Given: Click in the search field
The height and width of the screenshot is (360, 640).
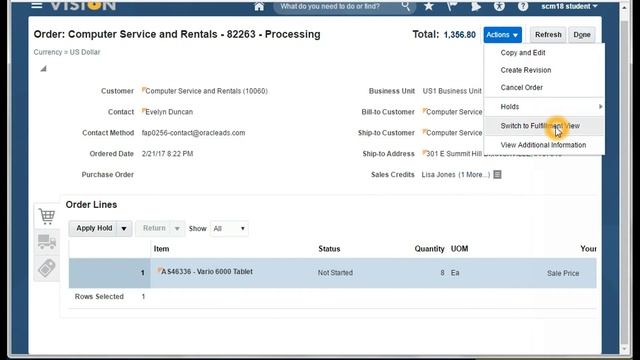Looking at the screenshot, I should tap(339, 7).
